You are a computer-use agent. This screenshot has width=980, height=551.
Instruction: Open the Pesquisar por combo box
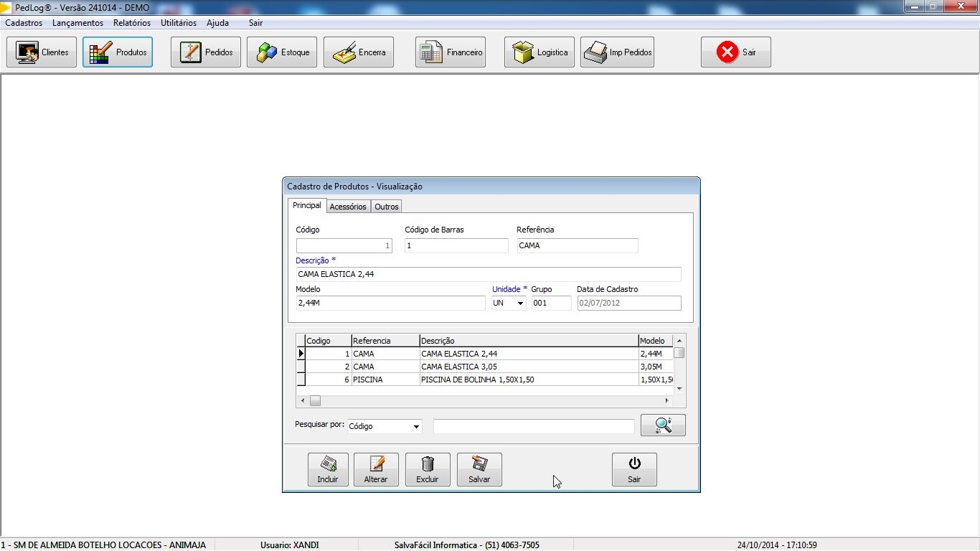click(x=415, y=427)
